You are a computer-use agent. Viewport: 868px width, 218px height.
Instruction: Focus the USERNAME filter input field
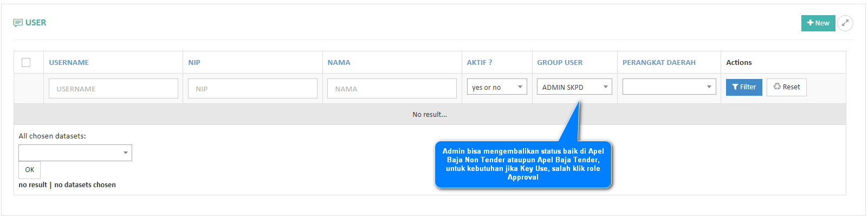coord(113,89)
